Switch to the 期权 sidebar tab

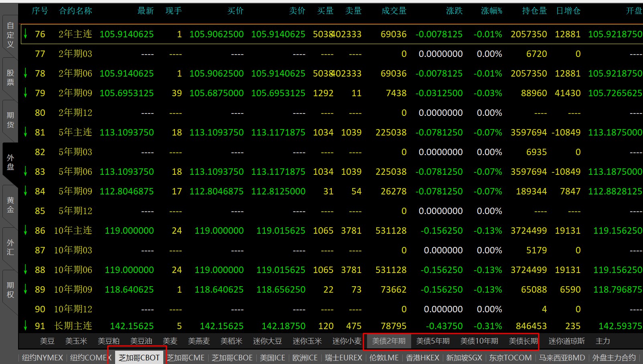point(10,290)
